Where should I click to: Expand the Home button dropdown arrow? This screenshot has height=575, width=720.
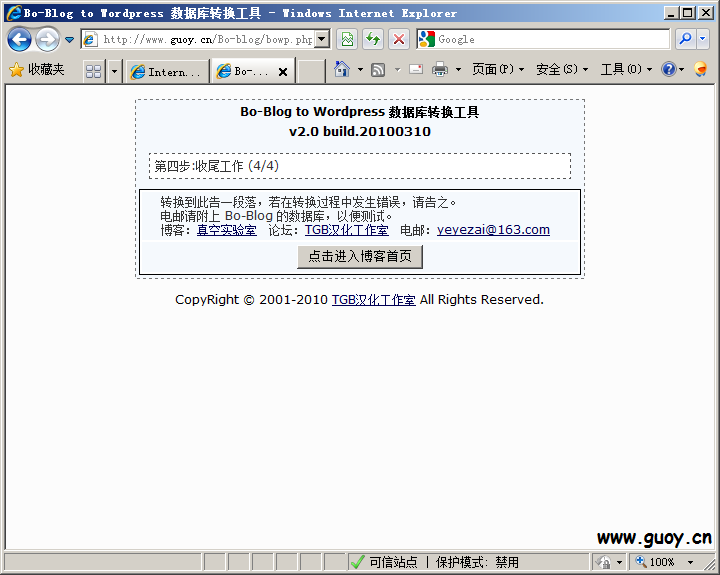click(x=360, y=70)
